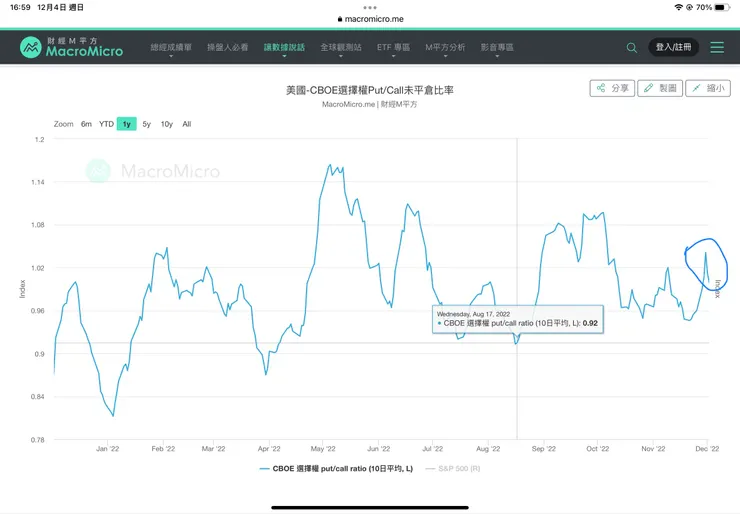This screenshot has height=514, width=740.
Task: Select the All zoom range
Action: [187, 124]
